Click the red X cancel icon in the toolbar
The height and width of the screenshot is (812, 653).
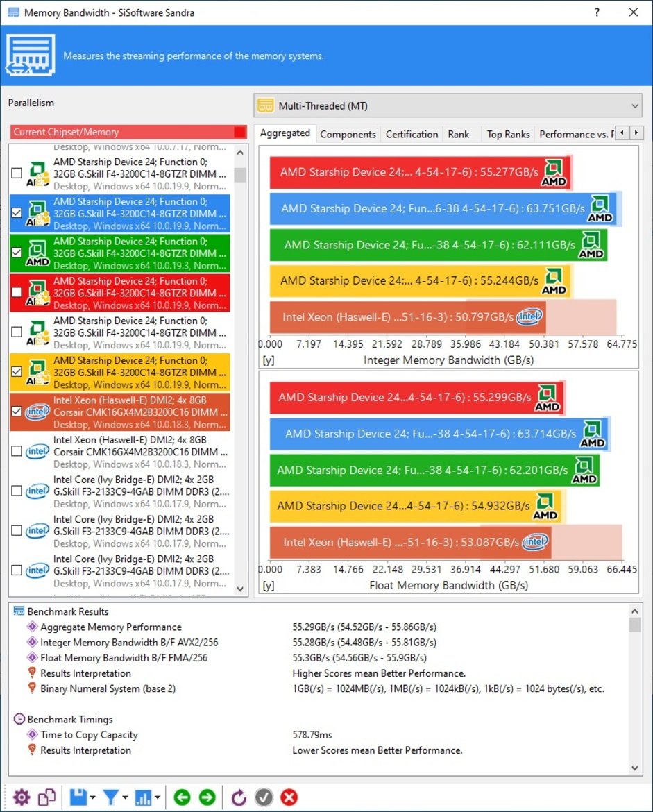[289, 797]
